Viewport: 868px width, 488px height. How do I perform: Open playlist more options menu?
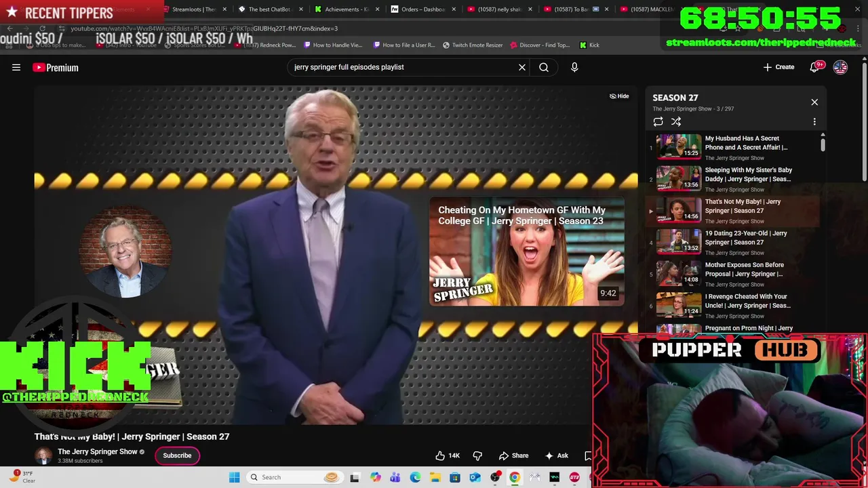814,122
